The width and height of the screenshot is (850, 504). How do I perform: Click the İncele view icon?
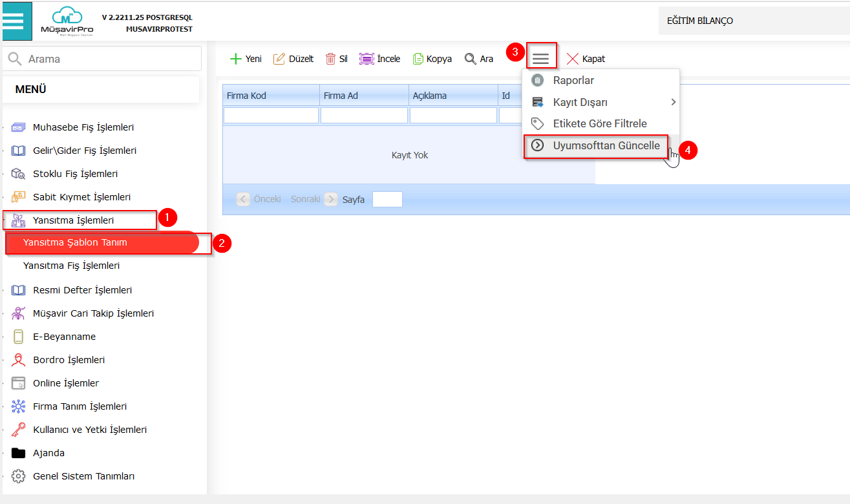point(367,59)
